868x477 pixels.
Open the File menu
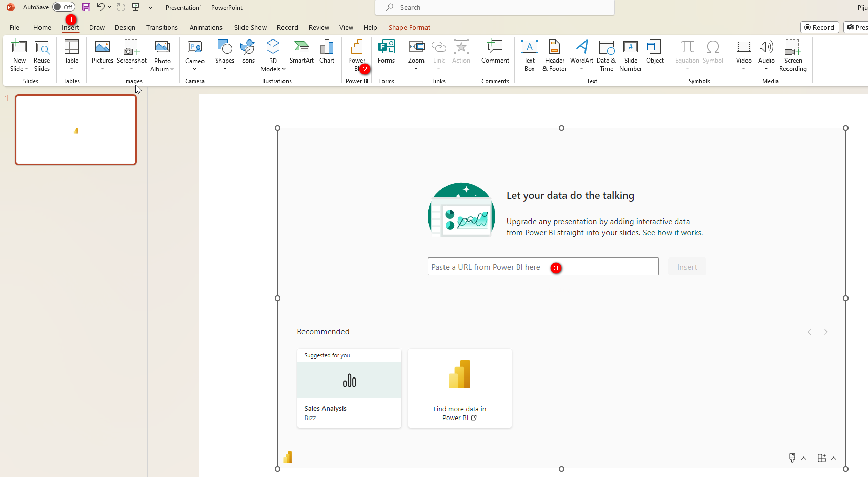[14, 27]
